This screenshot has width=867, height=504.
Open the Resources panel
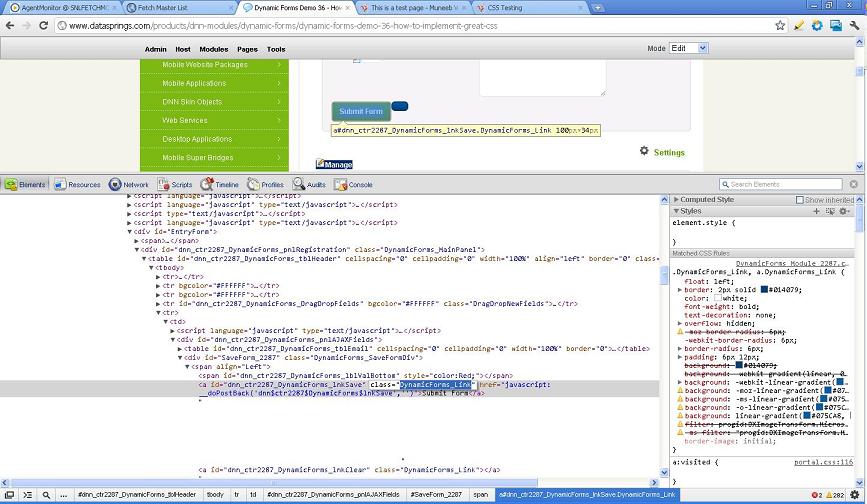[77, 185]
